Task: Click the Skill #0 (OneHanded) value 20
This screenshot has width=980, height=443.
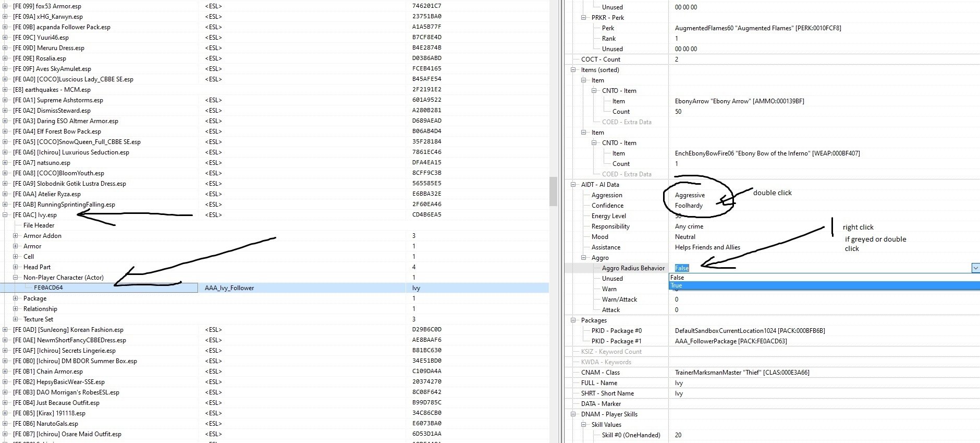Action: point(678,435)
